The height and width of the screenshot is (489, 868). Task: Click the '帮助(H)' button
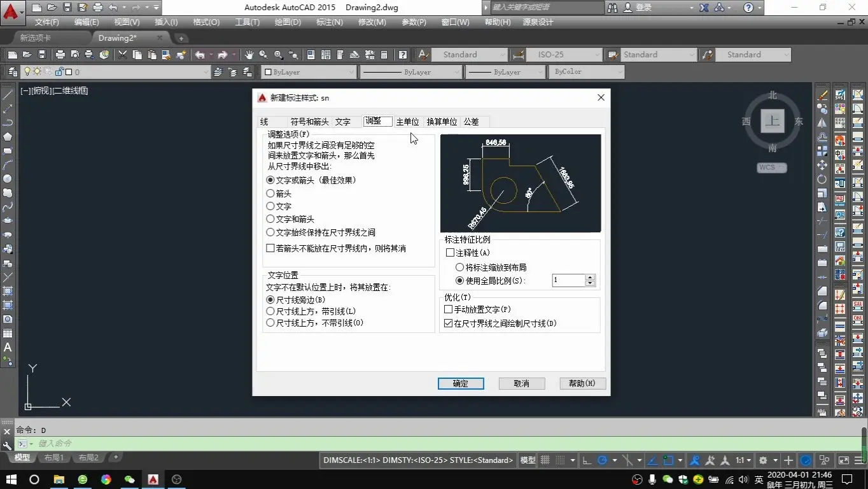582,383
